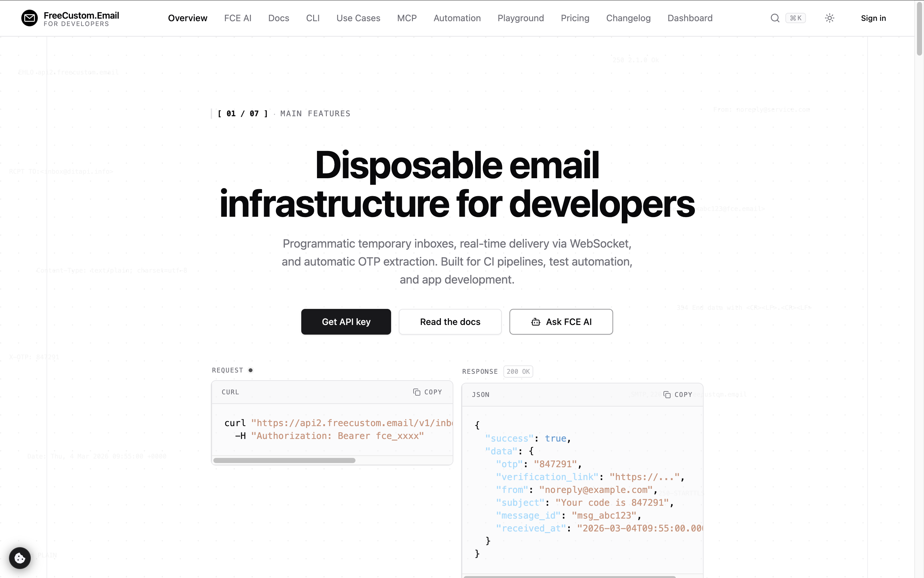Toggle the sun theme switcher icon
The image size is (924, 578).
tap(829, 18)
